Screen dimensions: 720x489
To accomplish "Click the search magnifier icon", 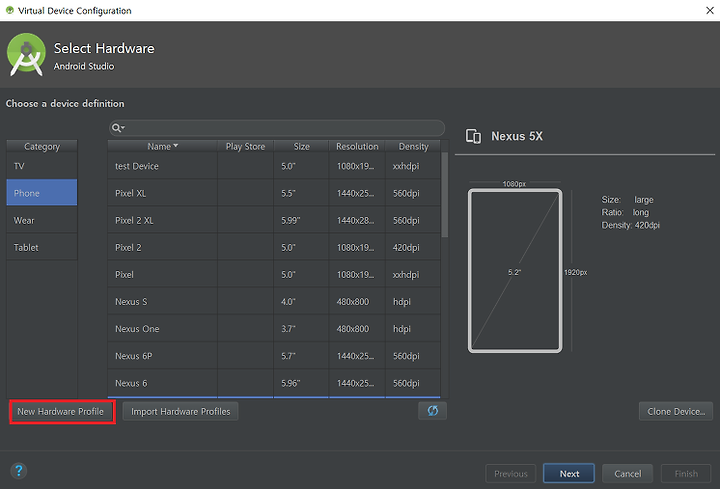I will click(117, 128).
